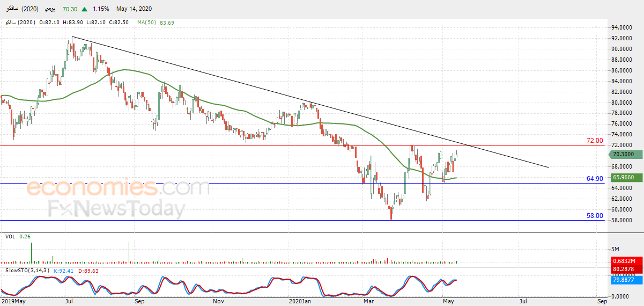
Task: Click the 76.000 price axis label
Action: coord(620,124)
